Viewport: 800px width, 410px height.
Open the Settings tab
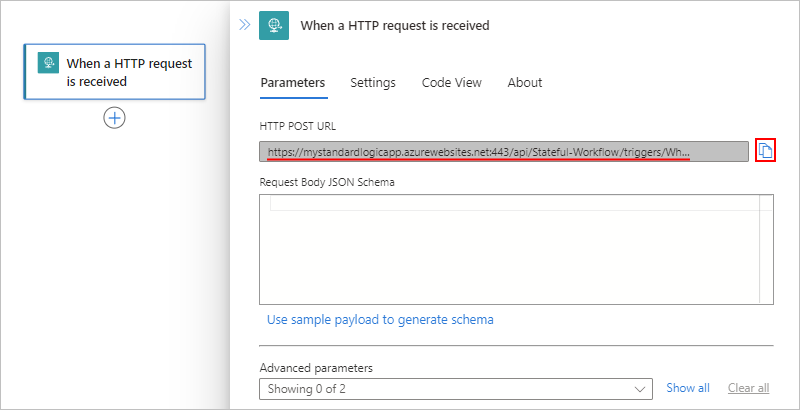373,82
